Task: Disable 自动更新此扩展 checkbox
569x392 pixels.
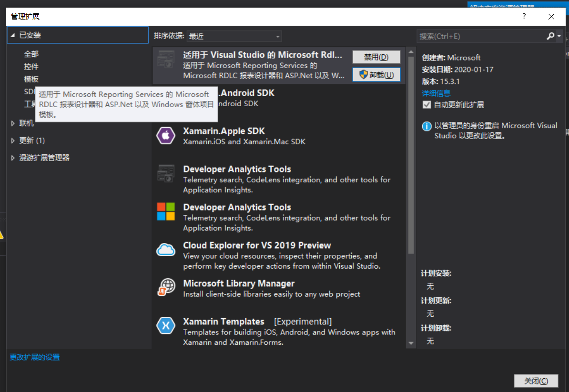Action: coord(427,104)
